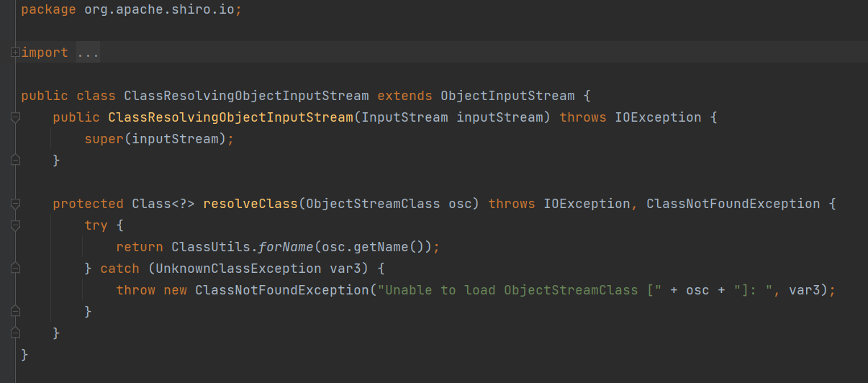Expand the collapsed import block
The image size is (868, 383).
click(x=15, y=53)
